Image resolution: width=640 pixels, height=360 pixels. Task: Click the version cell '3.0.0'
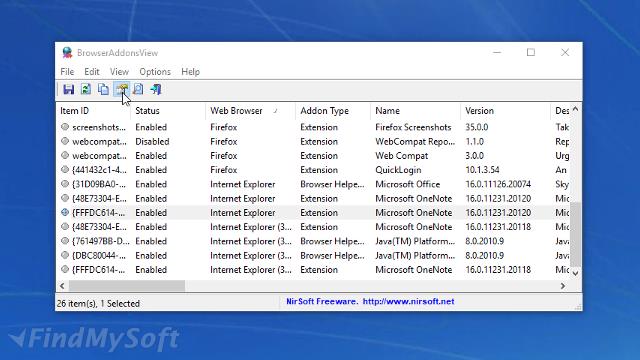tap(475, 156)
